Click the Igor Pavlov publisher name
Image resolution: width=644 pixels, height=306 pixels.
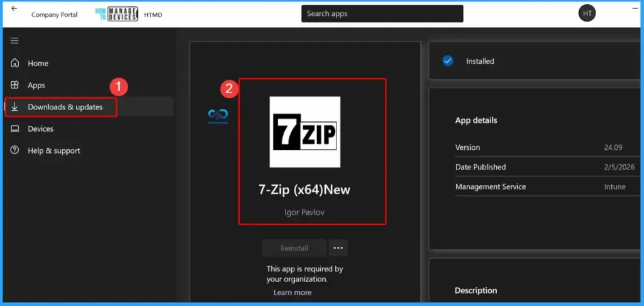tap(304, 213)
